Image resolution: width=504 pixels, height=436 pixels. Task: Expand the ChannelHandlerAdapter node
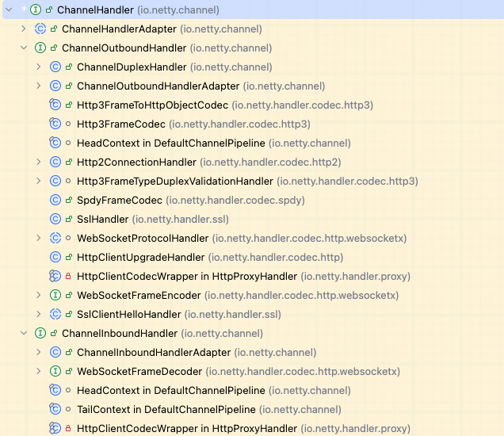(23, 29)
